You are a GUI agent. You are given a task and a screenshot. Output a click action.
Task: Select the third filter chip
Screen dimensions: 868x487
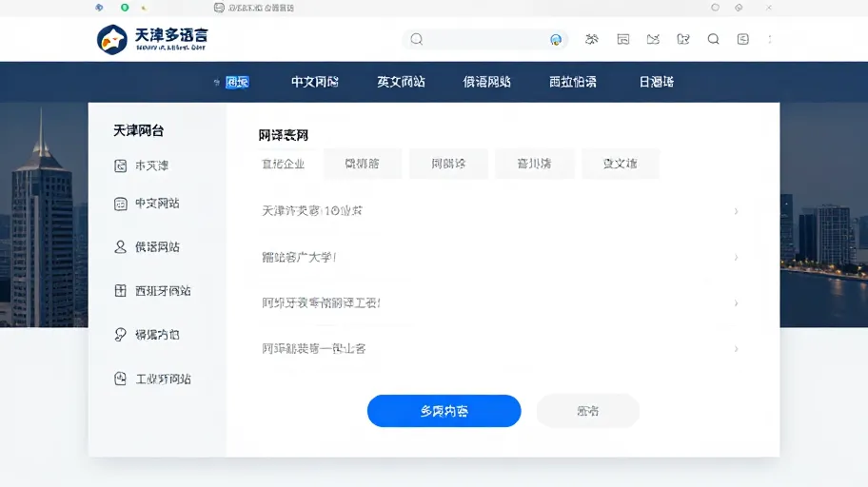[448, 164]
